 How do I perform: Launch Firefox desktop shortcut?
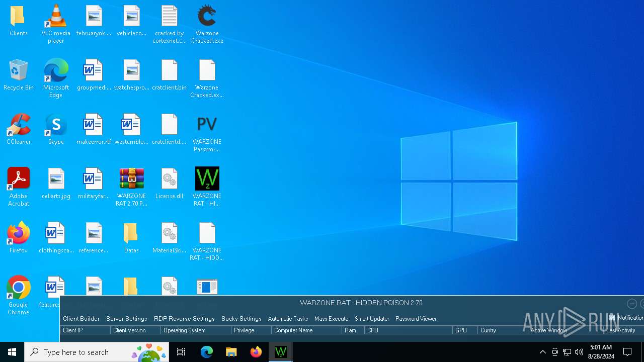click(x=18, y=238)
